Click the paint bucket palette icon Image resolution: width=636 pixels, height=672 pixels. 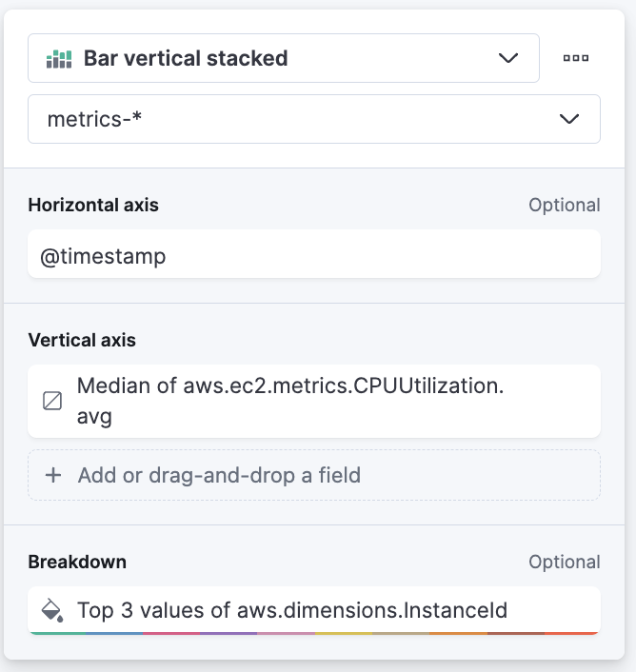(52, 610)
